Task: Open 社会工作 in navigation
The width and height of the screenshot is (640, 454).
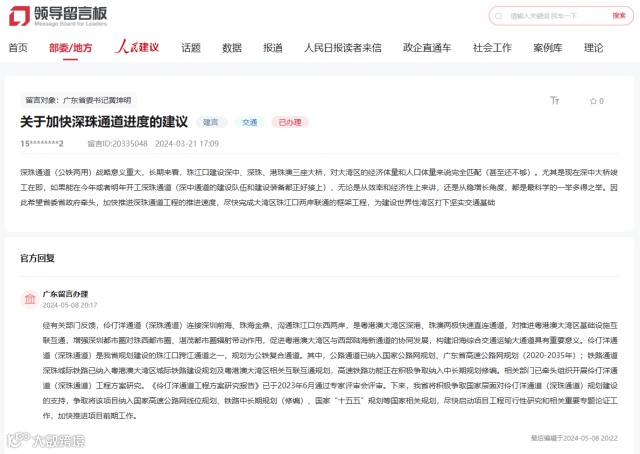Action: point(492,48)
